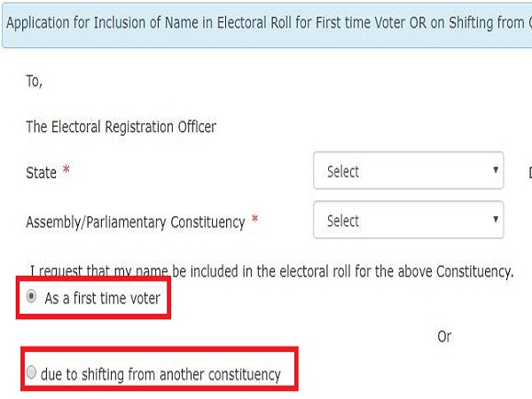The image size is (532, 399).
Task: Choose the 'due to shifting from another constituency' radio button
Action: click(x=32, y=373)
